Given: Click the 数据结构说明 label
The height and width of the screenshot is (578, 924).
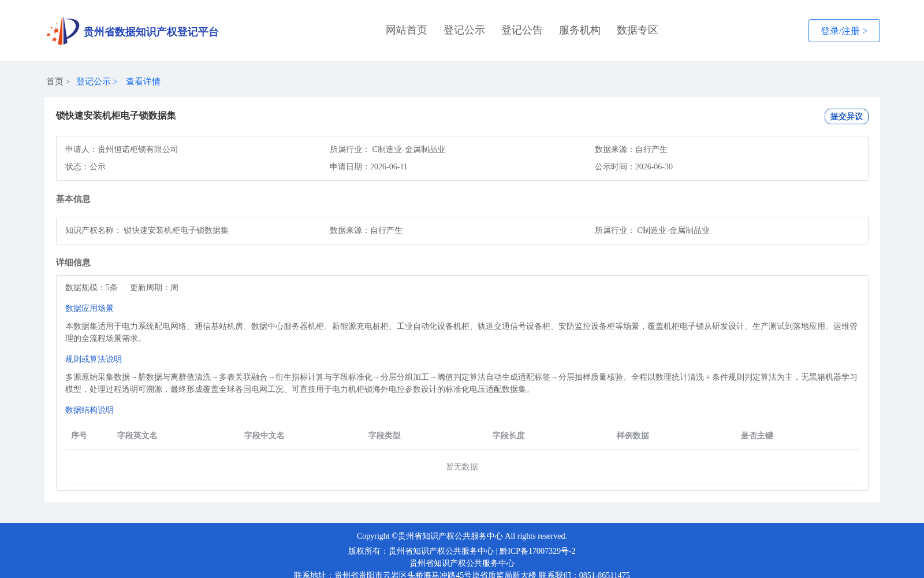Looking at the screenshot, I should (x=90, y=410).
